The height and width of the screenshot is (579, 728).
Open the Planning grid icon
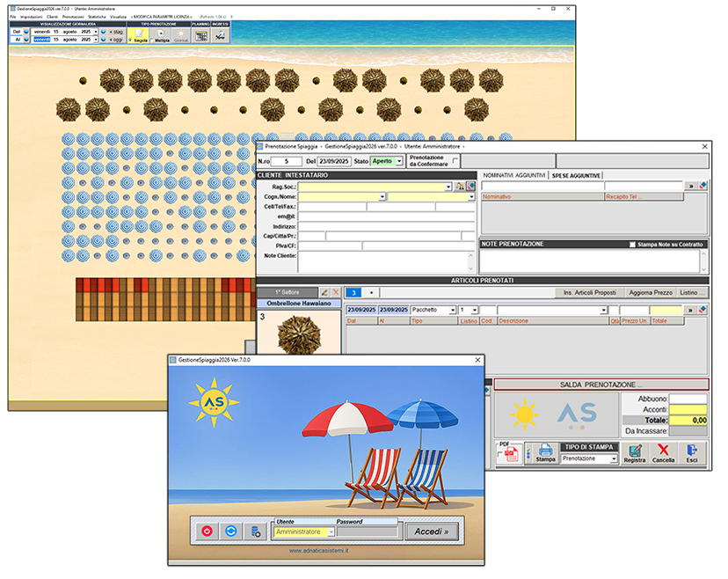[x=201, y=35]
